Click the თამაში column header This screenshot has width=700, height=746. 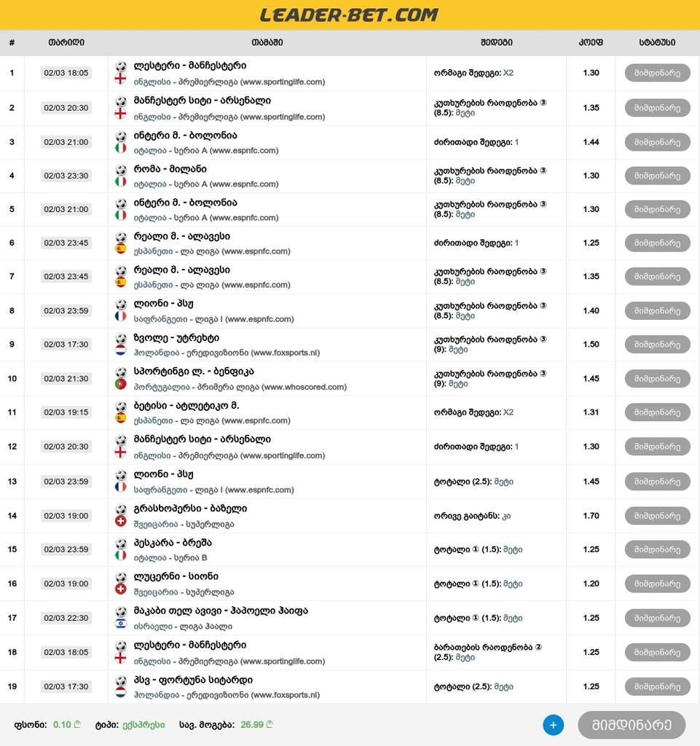click(x=267, y=42)
